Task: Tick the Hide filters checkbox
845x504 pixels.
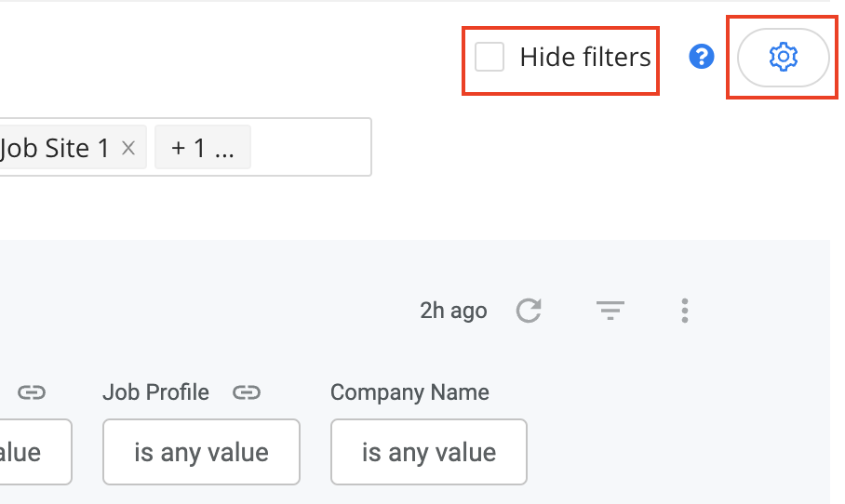Action: 490,57
